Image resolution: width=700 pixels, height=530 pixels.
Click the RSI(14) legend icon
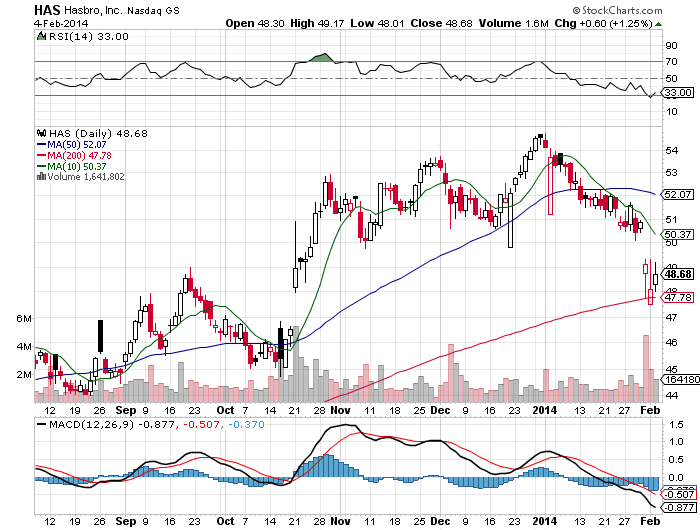[41, 36]
